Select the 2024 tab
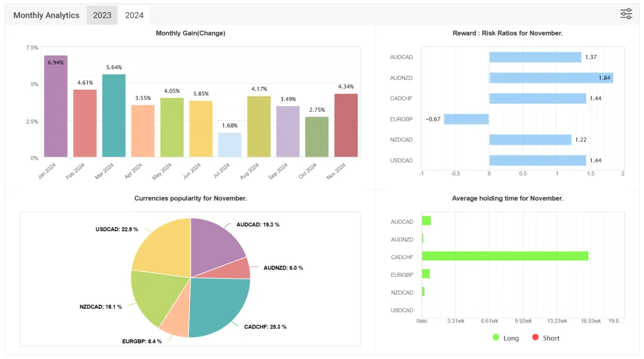Screen dimensions: 644x359 tap(134, 15)
